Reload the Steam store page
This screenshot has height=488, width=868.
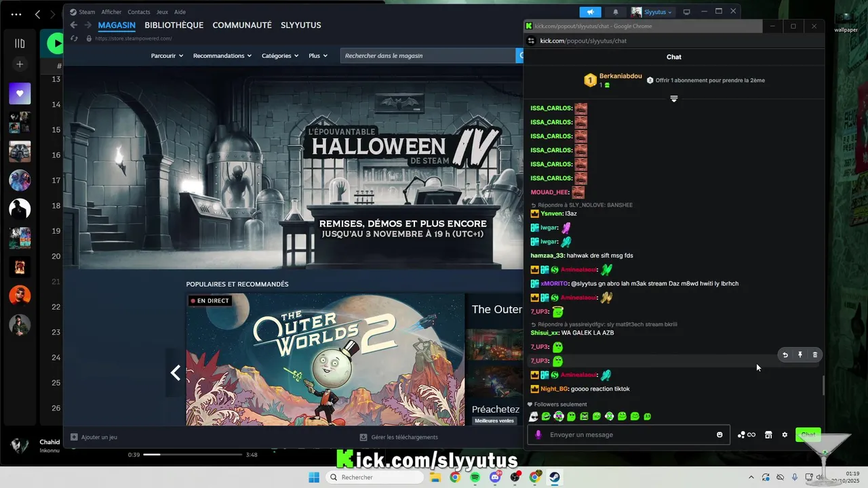pos(75,39)
